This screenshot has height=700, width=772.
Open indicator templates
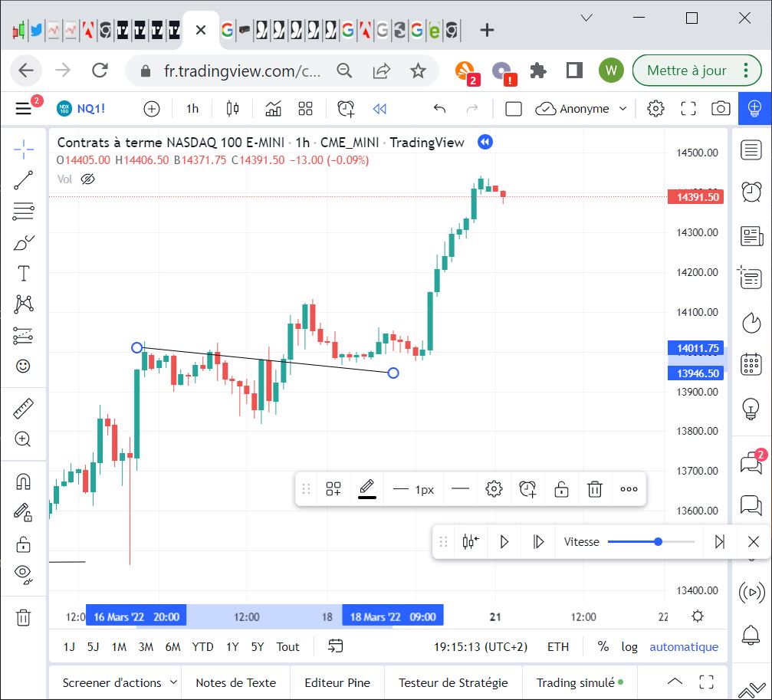(x=306, y=109)
